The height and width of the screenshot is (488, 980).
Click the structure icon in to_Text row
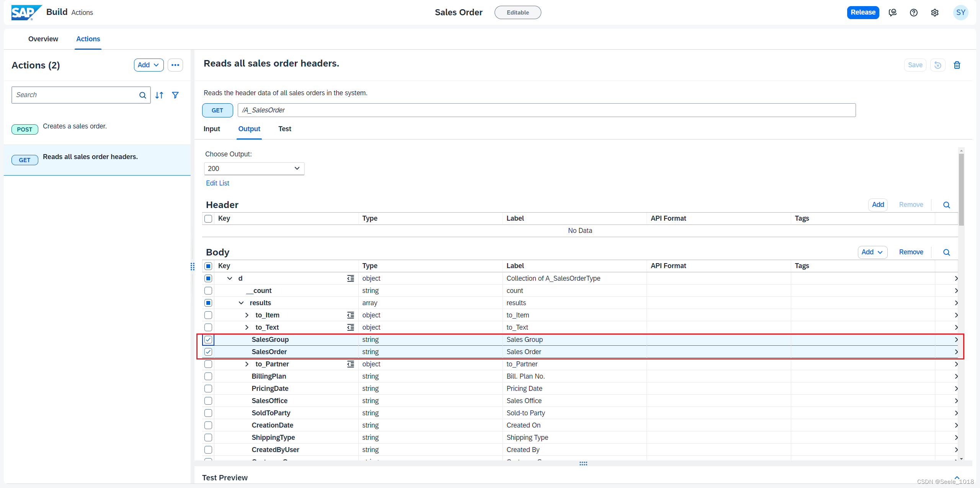(x=351, y=327)
